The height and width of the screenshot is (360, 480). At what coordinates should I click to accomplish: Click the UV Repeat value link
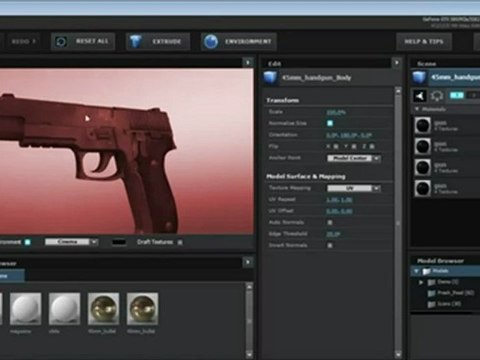pos(339,200)
